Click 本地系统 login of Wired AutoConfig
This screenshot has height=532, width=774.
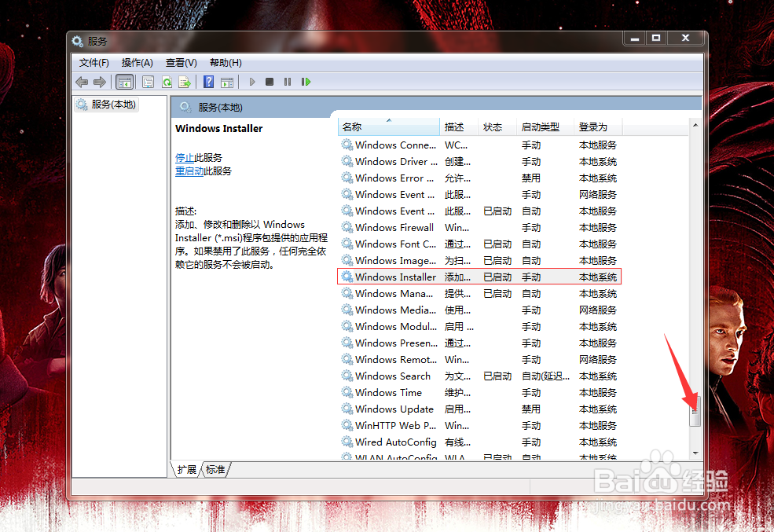598,442
